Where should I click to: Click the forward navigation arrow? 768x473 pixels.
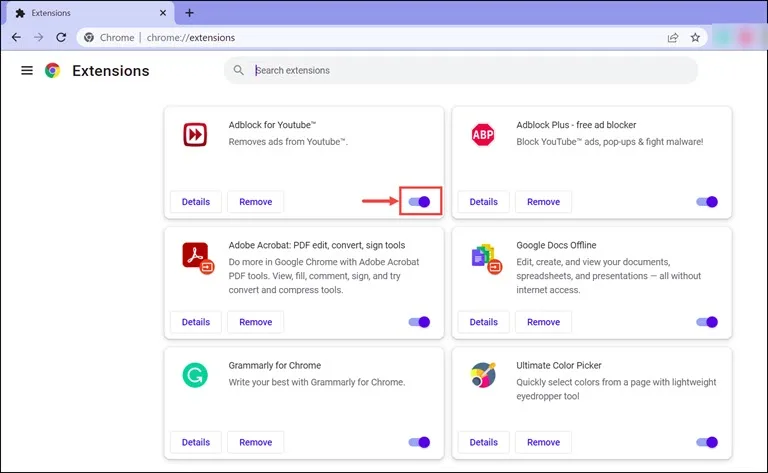pyautogui.click(x=39, y=37)
